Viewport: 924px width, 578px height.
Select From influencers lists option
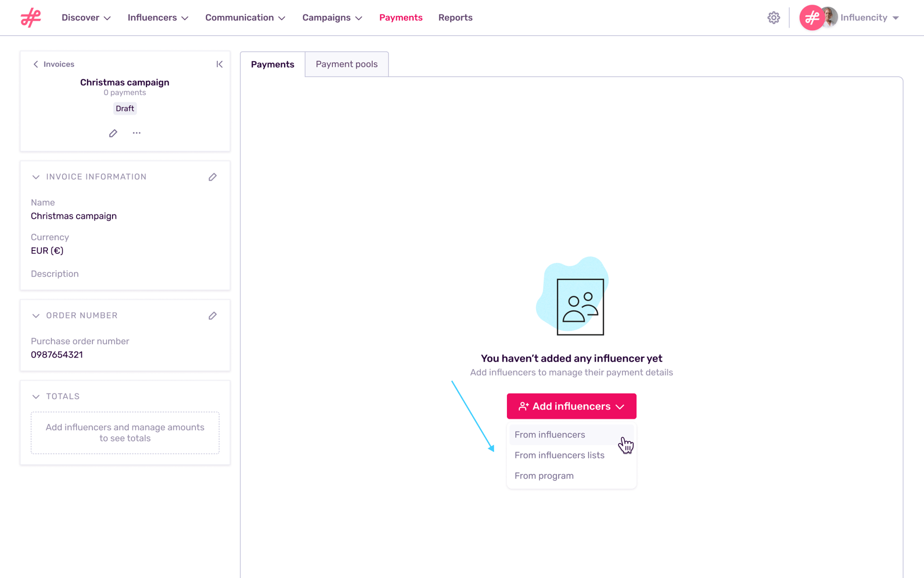[x=559, y=455]
